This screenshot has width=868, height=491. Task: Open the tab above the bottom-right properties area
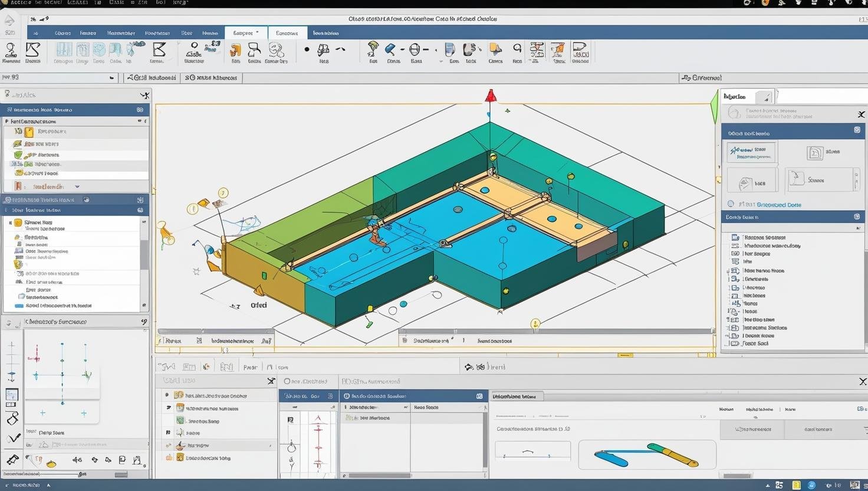(517, 396)
